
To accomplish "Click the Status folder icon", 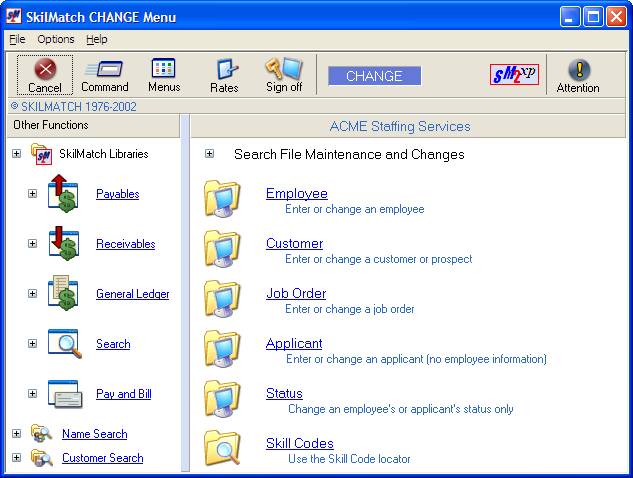I will click(x=222, y=399).
